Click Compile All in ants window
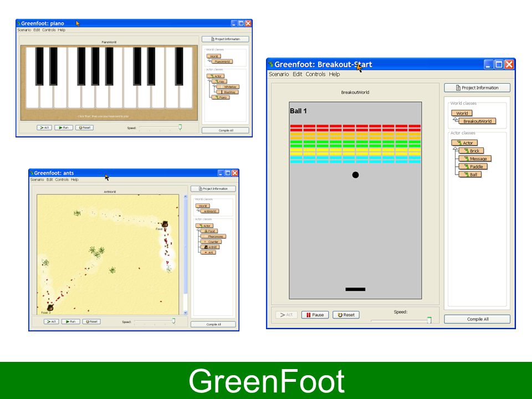This screenshot has width=532, height=399. click(213, 324)
